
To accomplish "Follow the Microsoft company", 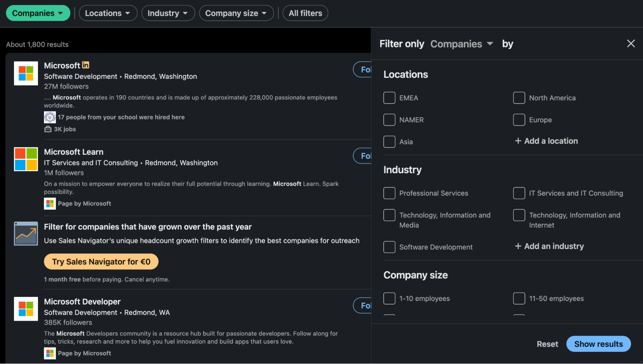I will click(363, 69).
